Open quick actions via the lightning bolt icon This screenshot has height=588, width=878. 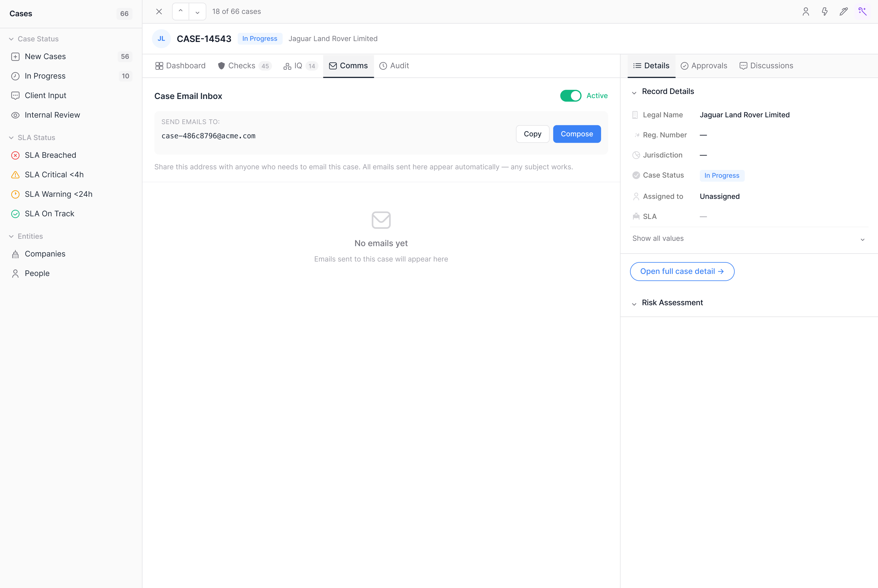point(824,12)
